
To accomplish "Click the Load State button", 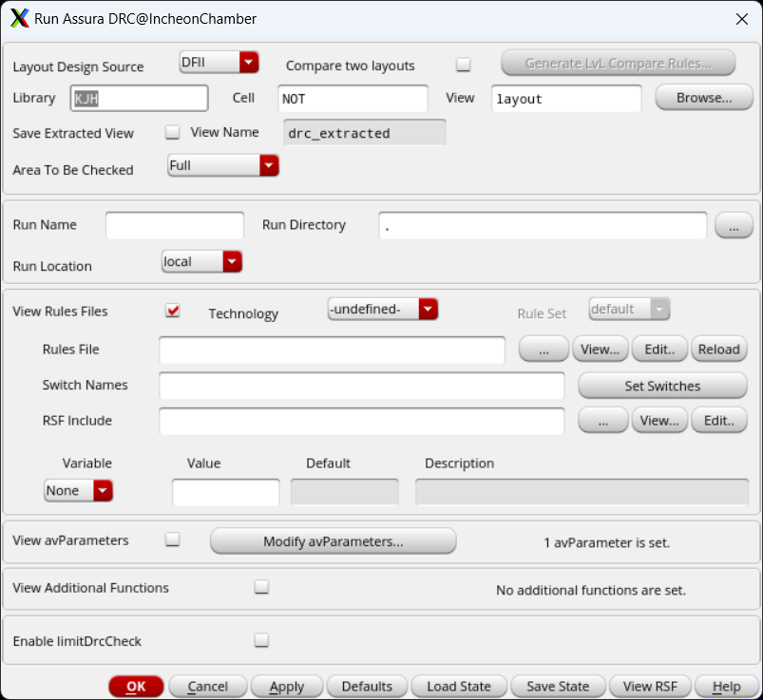I will [x=459, y=687].
